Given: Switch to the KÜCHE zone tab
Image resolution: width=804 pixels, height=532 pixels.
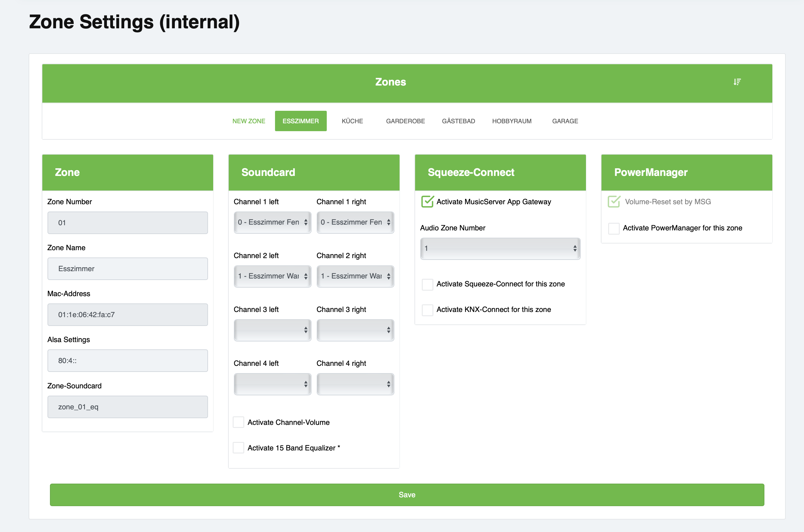Looking at the screenshot, I should [x=352, y=121].
